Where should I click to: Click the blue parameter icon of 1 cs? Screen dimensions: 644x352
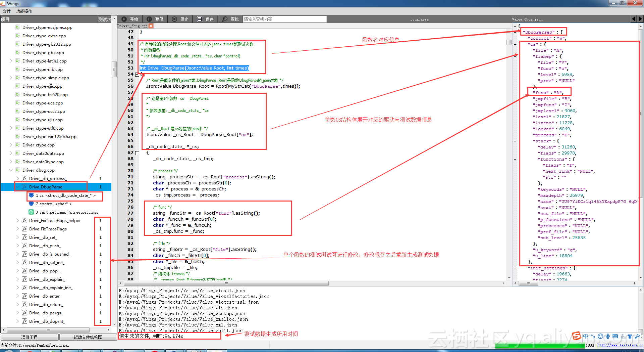31,195
